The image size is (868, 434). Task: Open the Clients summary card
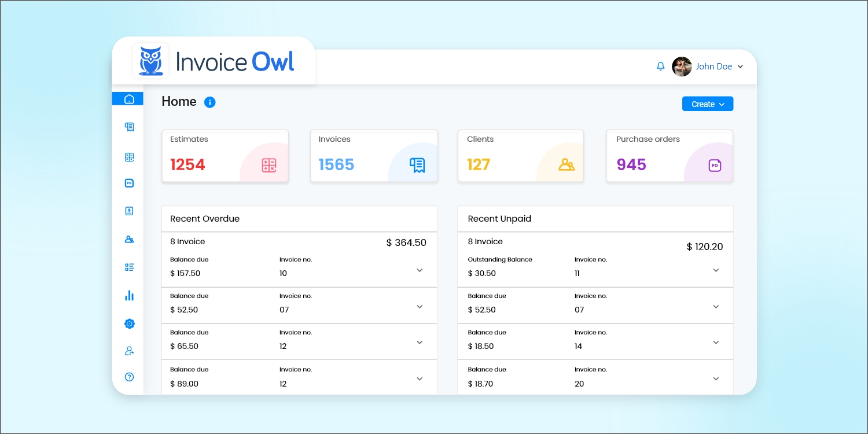[521, 156]
